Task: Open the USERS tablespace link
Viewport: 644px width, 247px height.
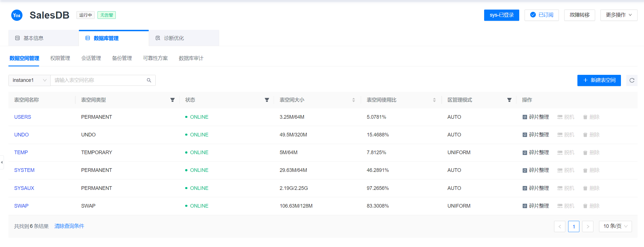Action: pos(22,117)
